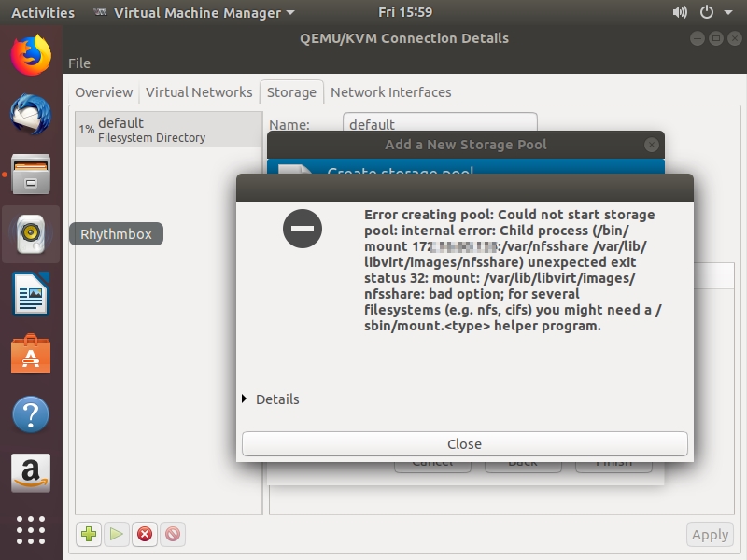Click the start pool play icon
Image resolution: width=747 pixels, height=560 pixels.
(x=117, y=535)
